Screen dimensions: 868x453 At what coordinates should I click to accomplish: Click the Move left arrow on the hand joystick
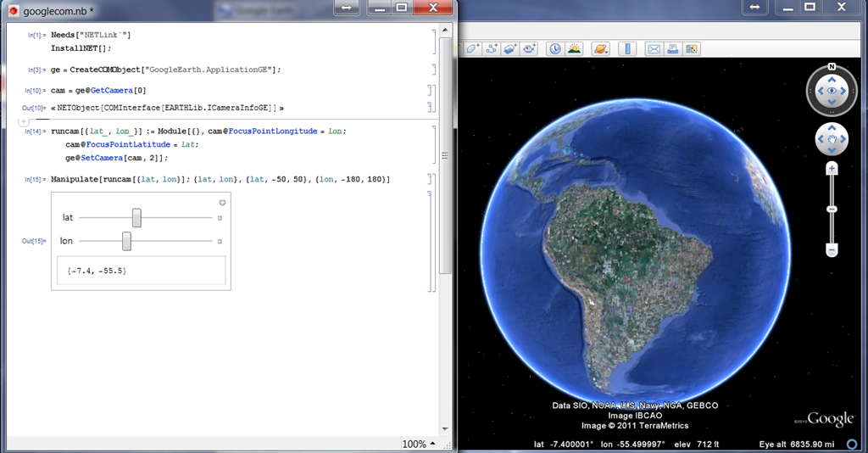821,139
